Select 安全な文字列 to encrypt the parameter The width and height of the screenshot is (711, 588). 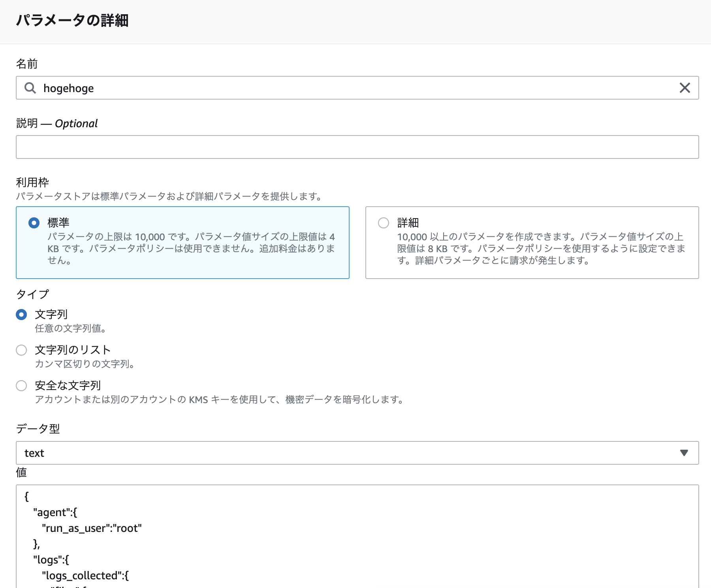click(22, 386)
